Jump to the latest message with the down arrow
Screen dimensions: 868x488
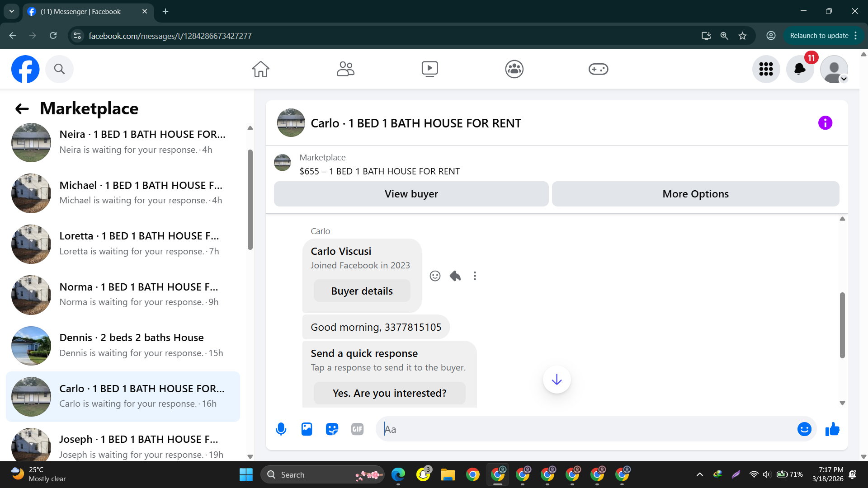557,380
